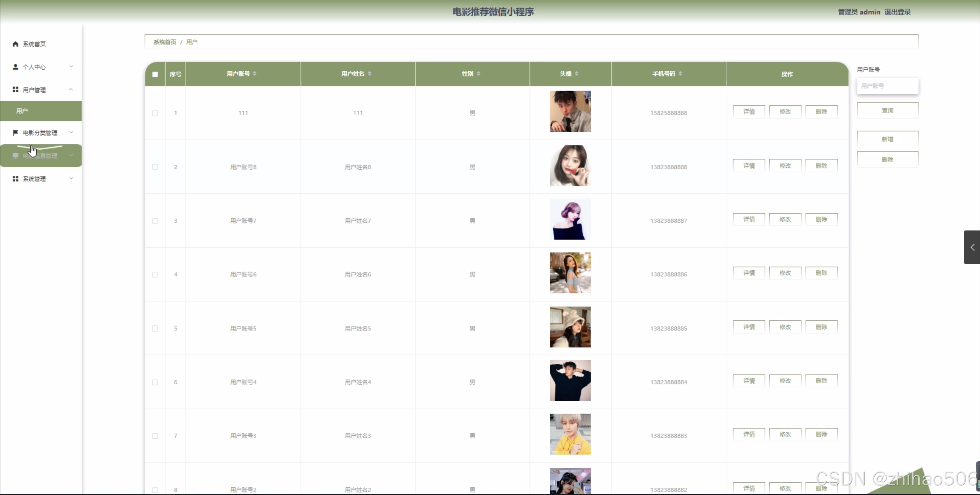
Task: Focus the 用户账号 search input field
Action: pos(887,86)
